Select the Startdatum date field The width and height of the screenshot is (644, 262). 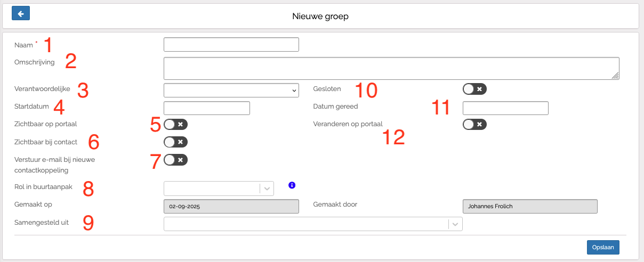coord(206,108)
